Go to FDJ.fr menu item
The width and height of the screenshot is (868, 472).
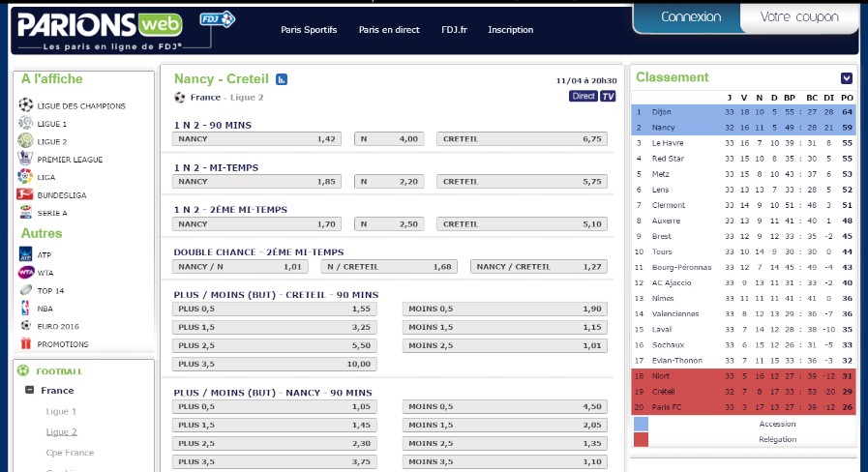[454, 30]
